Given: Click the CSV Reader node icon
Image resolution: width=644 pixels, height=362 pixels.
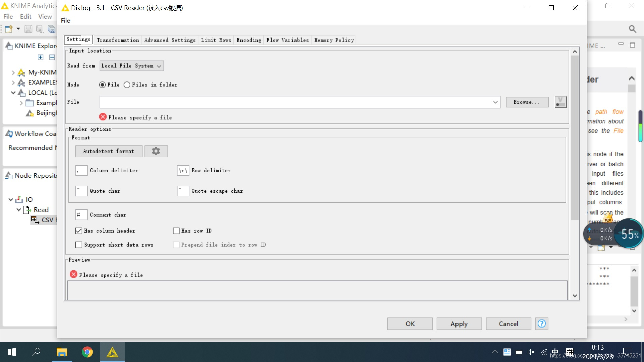Looking at the screenshot, I should (35, 220).
